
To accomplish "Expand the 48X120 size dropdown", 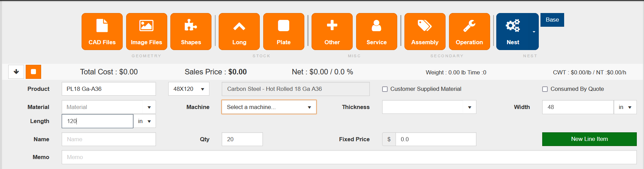I will tap(189, 89).
